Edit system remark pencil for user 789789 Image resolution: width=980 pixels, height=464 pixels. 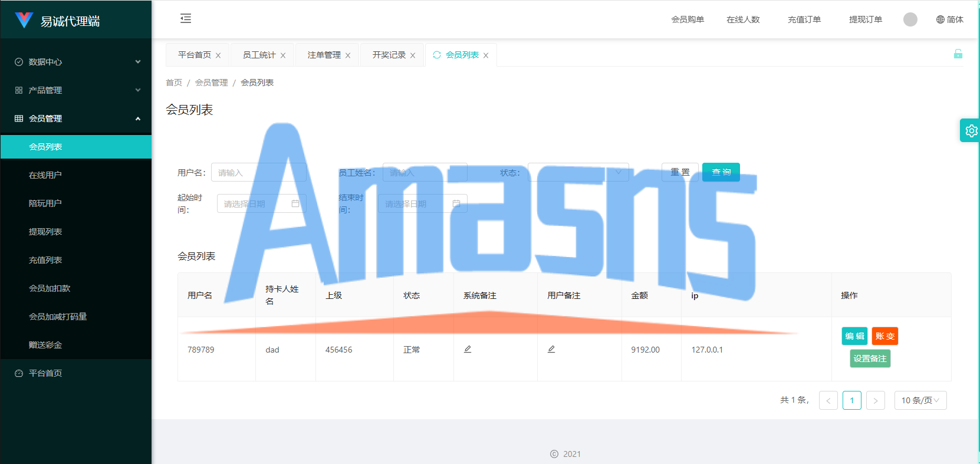coord(468,349)
